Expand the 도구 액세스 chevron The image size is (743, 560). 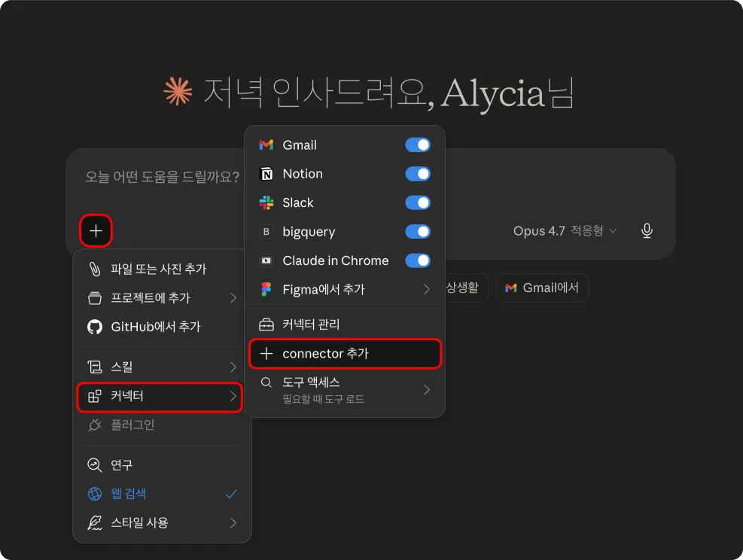pos(427,390)
